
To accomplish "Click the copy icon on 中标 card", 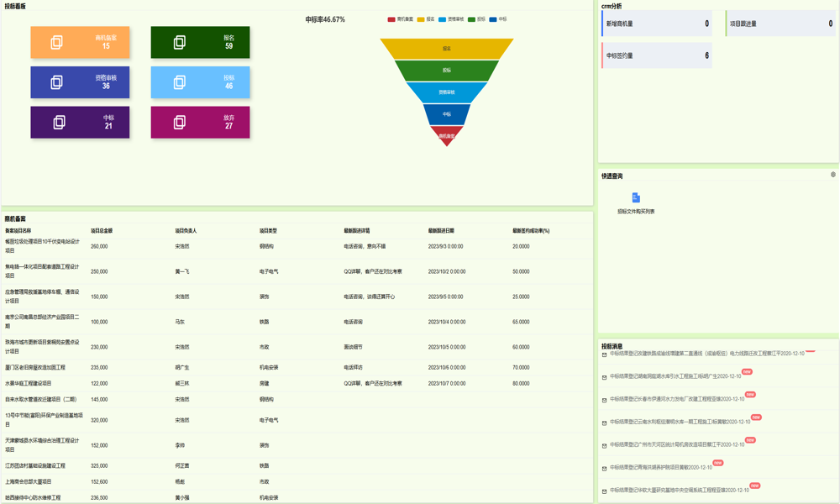I will (60, 122).
